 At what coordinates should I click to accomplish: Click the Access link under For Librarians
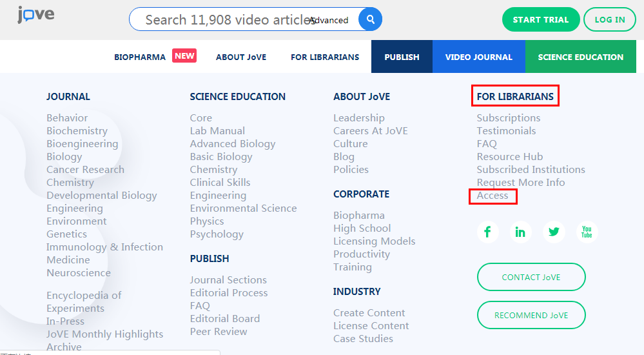[493, 196]
